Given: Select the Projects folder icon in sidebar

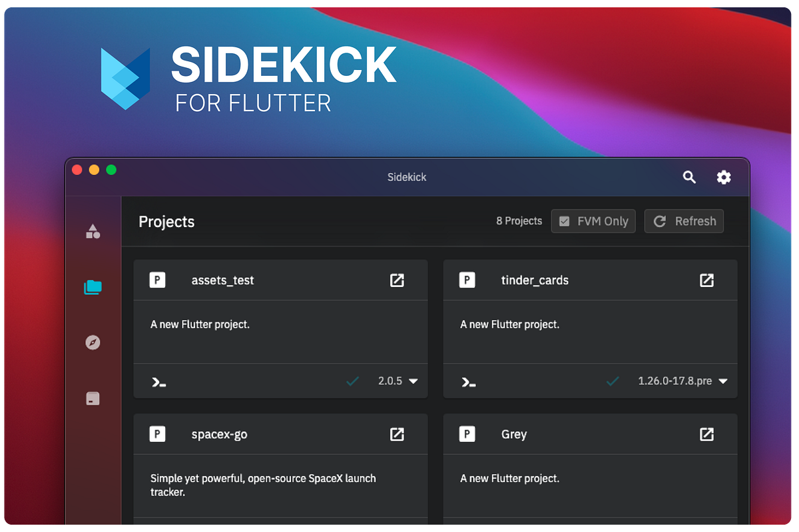Looking at the screenshot, I should (x=93, y=287).
